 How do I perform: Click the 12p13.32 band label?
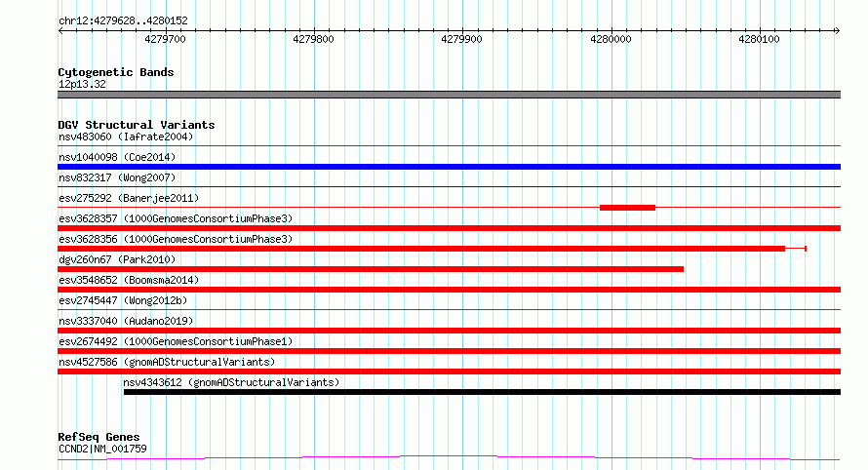coord(82,85)
